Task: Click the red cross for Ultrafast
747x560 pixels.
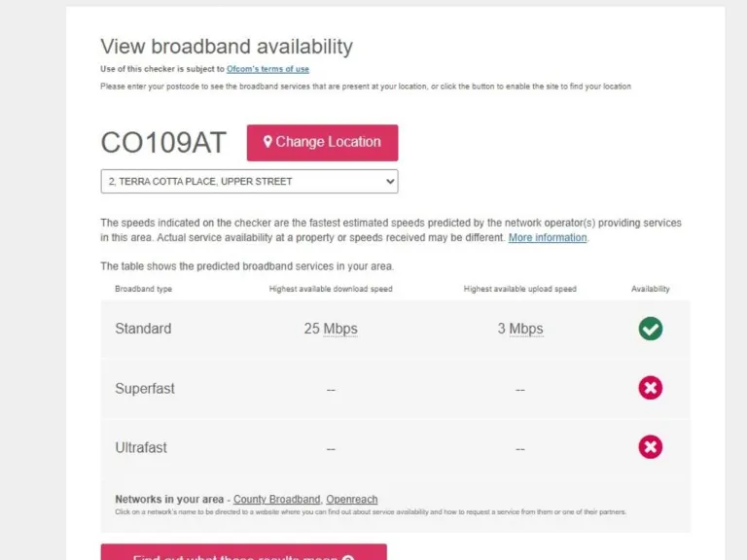Action: [x=651, y=447]
